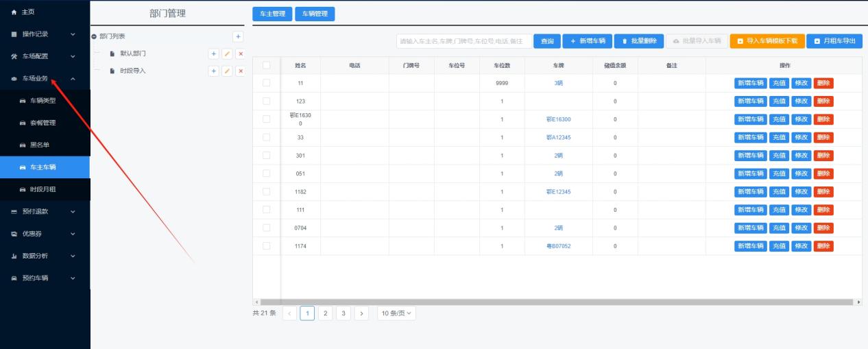Expand the 预约车辆 sidebar menu
Viewport: 868px width, 349px height.
[45, 278]
